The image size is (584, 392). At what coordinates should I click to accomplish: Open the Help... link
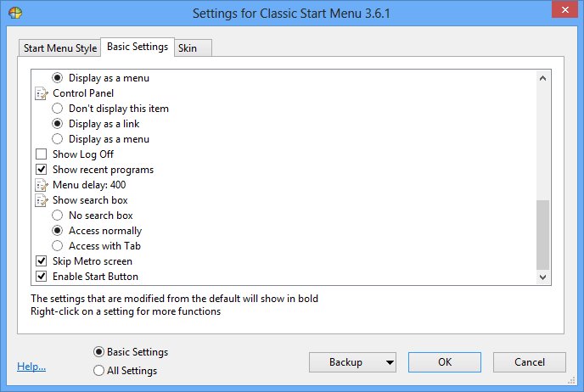point(31,367)
